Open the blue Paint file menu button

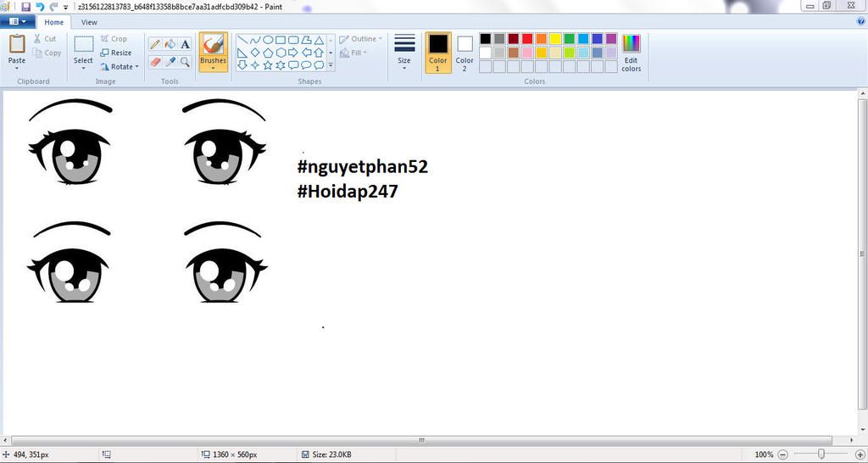click(x=18, y=21)
